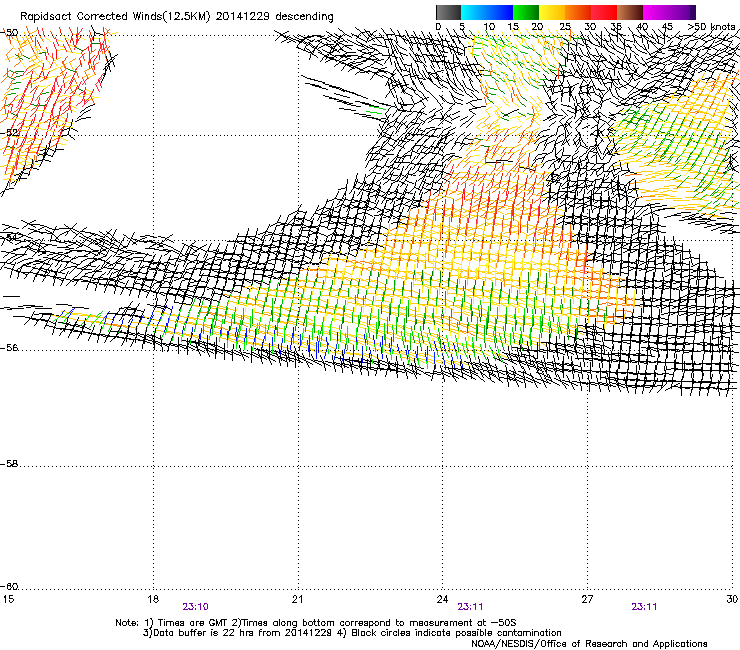Image resolution: width=740 pixels, height=650 pixels.
Task: Click the 'Times are GMT' note line
Action: pyautogui.click(x=316, y=623)
